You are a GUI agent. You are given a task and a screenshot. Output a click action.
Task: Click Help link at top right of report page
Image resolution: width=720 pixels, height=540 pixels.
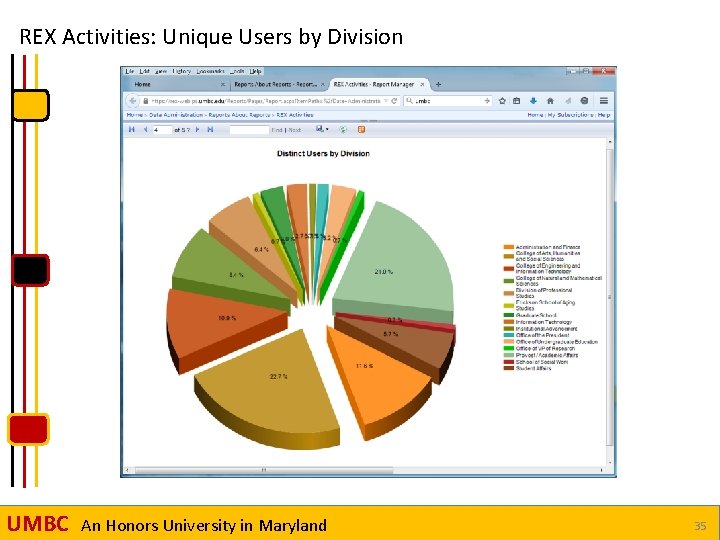[x=604, y=115]
